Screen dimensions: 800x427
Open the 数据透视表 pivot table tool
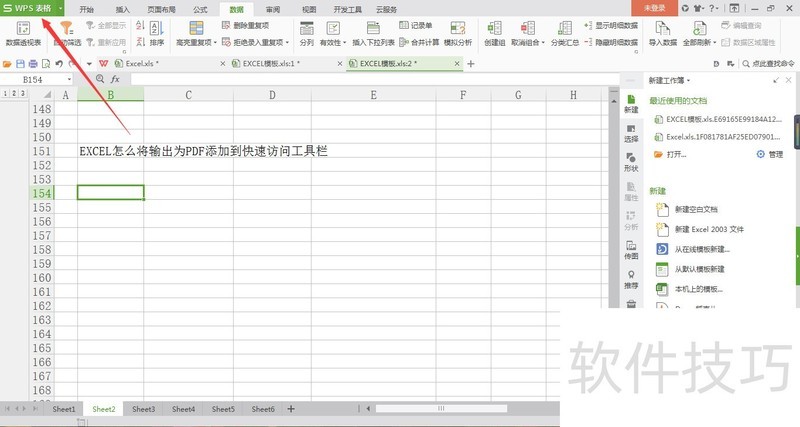23,34
